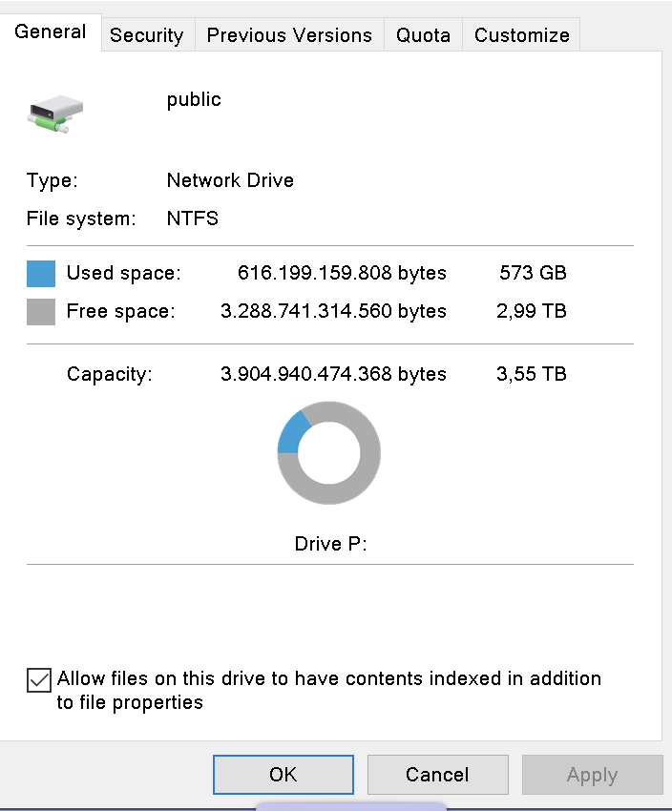This screenshot has height=811, width=672.
Task: Click the blue Used space swatch
Action: [x=41, y=274]
